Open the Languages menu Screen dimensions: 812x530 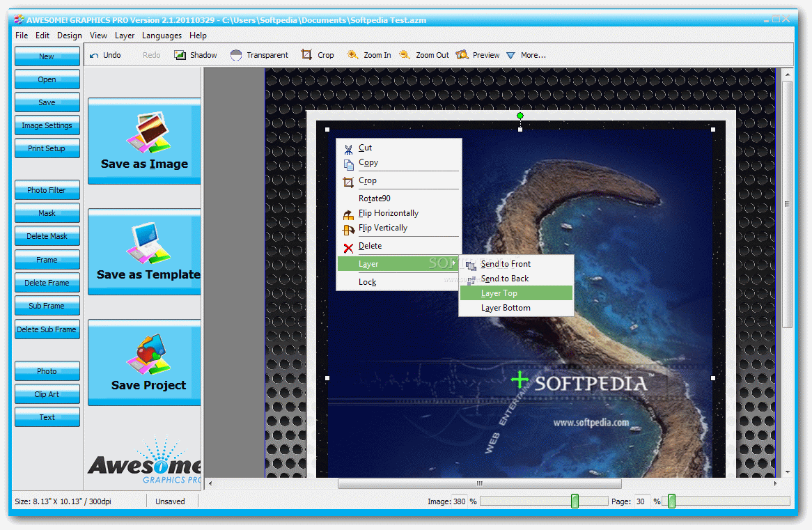coord(162,36)
